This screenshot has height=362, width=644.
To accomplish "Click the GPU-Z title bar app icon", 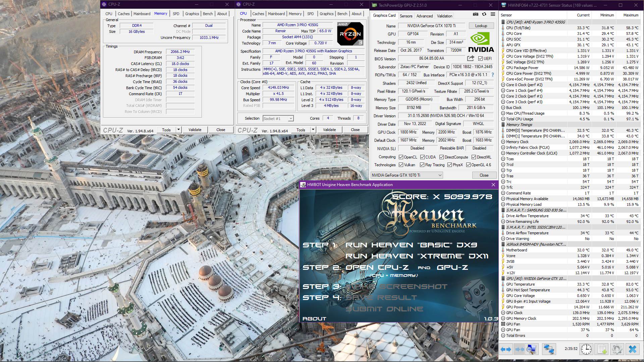I will tap(374, 5).
